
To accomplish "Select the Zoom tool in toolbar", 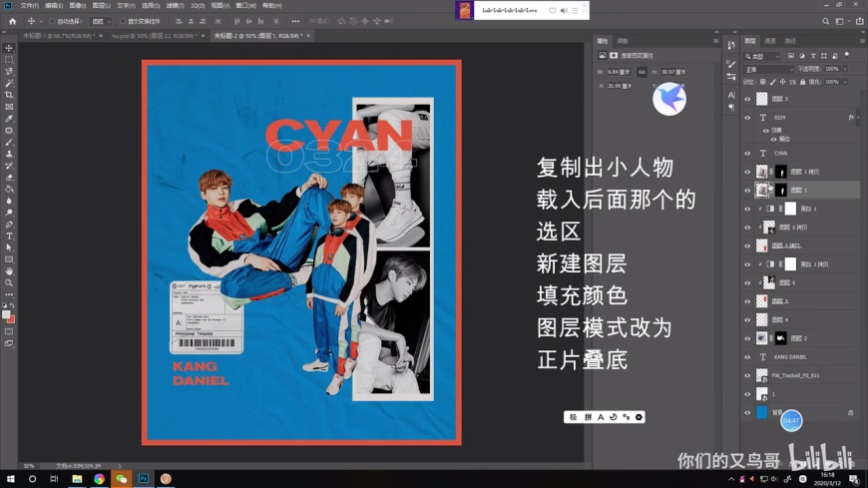I will [x=9, y=282].
